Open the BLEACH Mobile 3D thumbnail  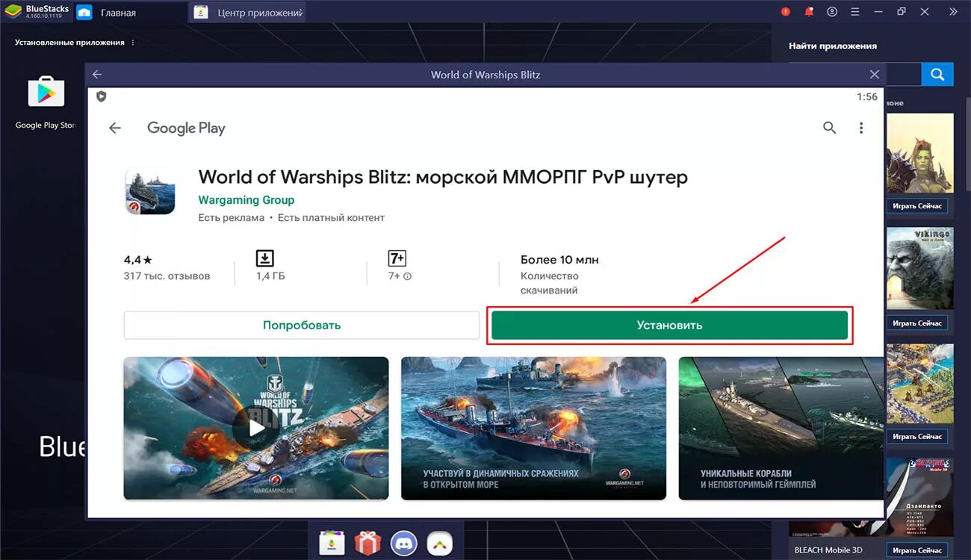[x=919, y=498]
